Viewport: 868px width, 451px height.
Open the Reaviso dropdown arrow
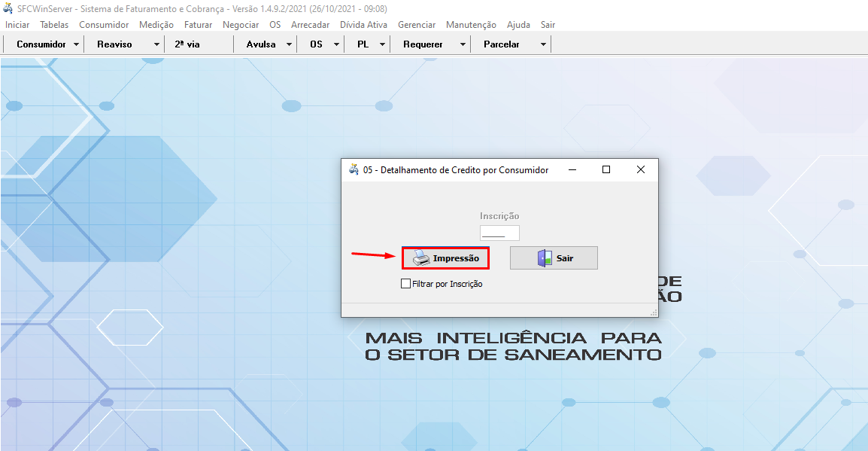tap(156, 44)
